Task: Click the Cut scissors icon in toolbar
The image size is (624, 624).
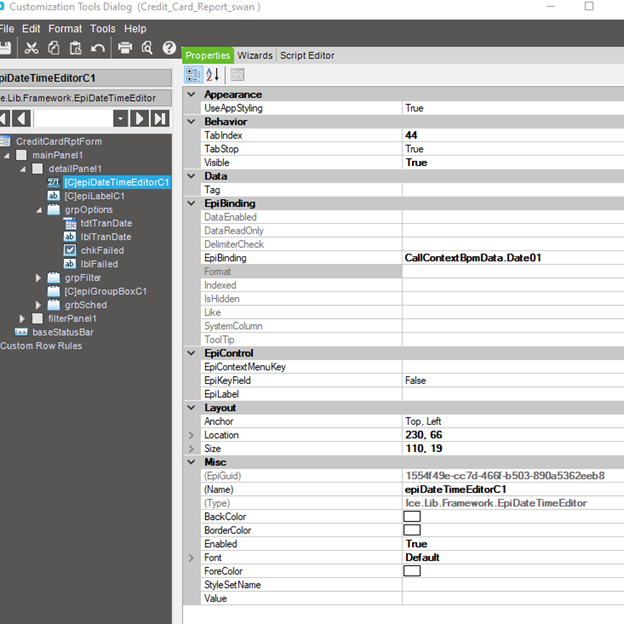Action: coord(32,48)
